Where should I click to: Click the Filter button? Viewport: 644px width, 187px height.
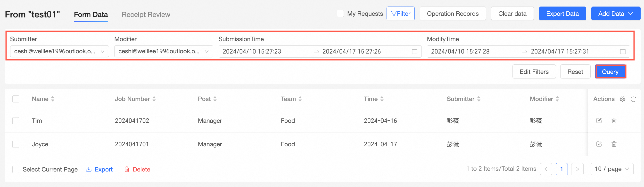(x=401, y=14)
